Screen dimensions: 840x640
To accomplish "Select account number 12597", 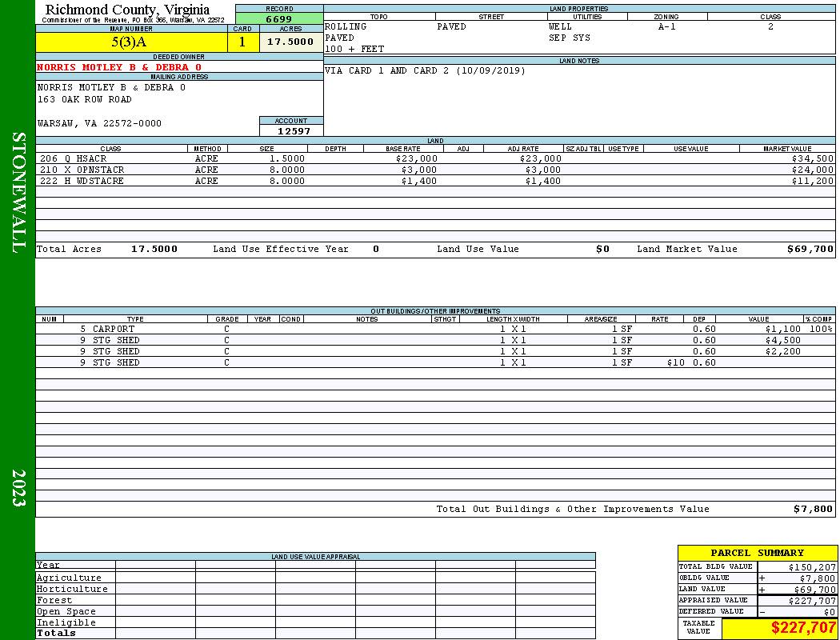I will (x=294, y=131).
